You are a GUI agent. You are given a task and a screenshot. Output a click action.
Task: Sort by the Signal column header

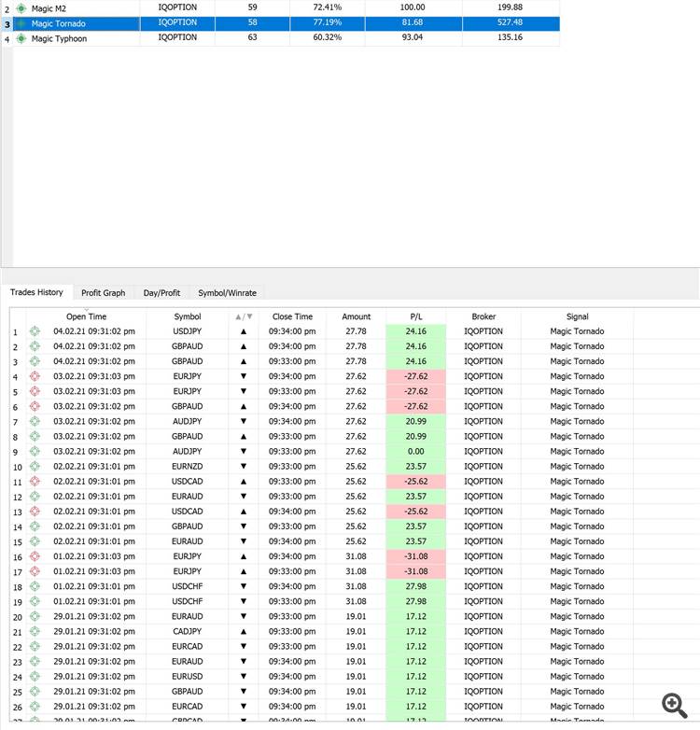(x=577, y=316)
